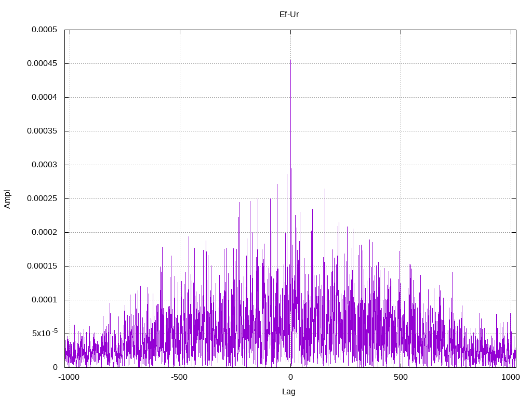Viewport: 532px width, 399px height.
Task: Click x-axis tick label 1000
Action: click(x=511, y=377)
